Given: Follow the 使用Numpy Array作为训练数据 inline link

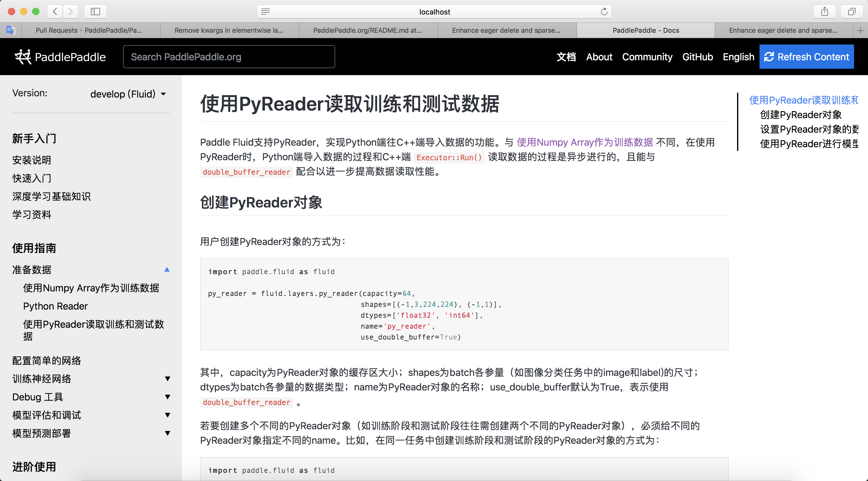Looking at the screenshot, I should click(585, 142).
